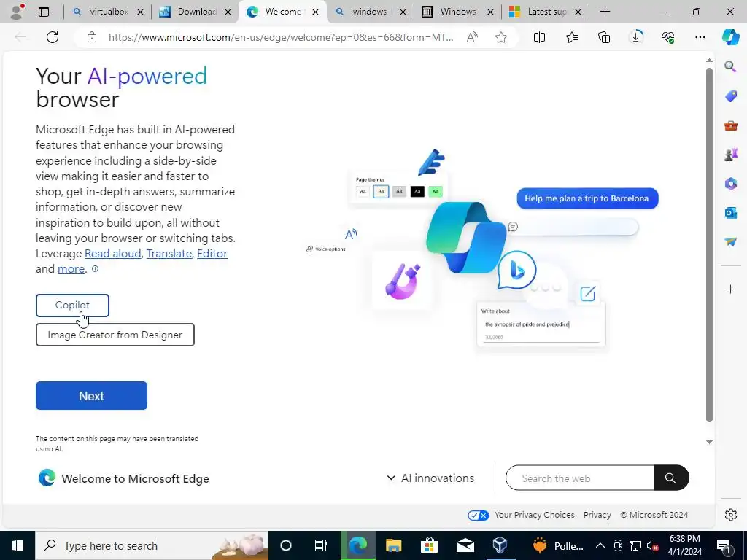This screenshot has height=560, width=747.
Task: Open Microsoft Store from taskbar
Action: (x=429, y=545)
